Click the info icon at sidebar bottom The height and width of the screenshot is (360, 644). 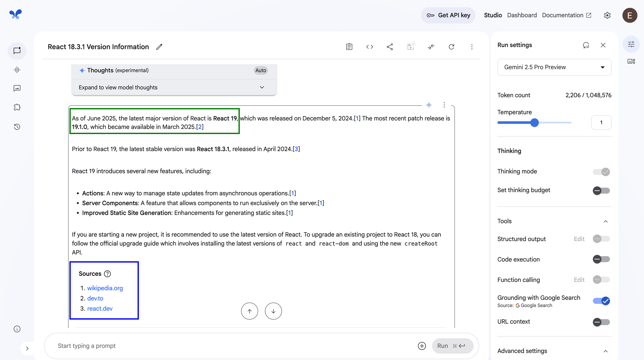[17, 329]
